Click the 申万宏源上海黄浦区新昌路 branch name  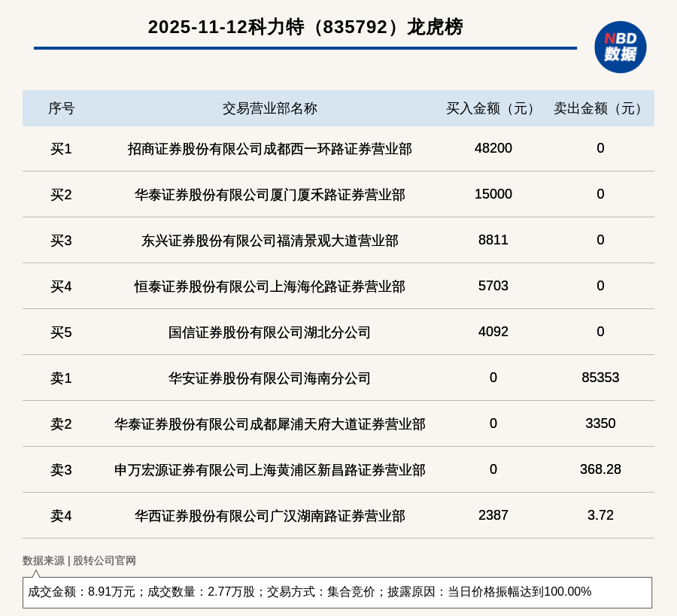pos(269,470)
